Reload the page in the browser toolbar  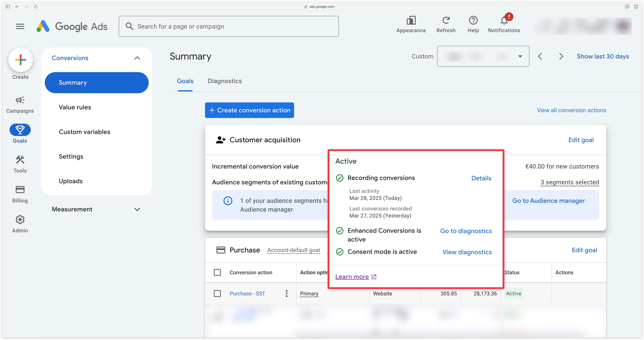36,7
